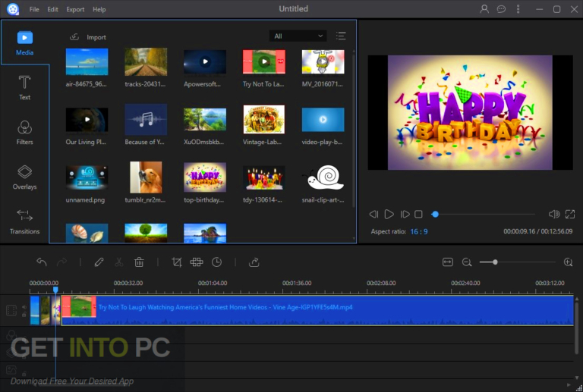Open the Media tab
Image resolution: width=583 pixels, height=392 pixels.
click(24, 42)
